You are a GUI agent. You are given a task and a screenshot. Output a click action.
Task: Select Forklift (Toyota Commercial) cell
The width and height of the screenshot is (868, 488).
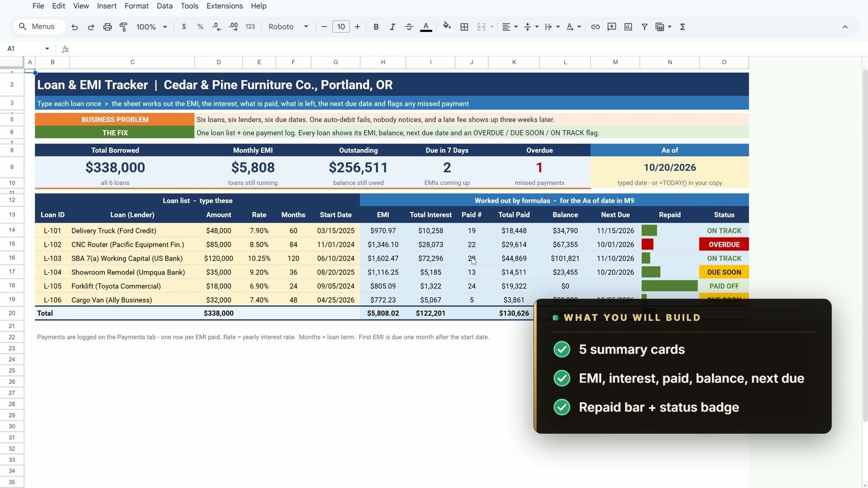coord(132,286)
